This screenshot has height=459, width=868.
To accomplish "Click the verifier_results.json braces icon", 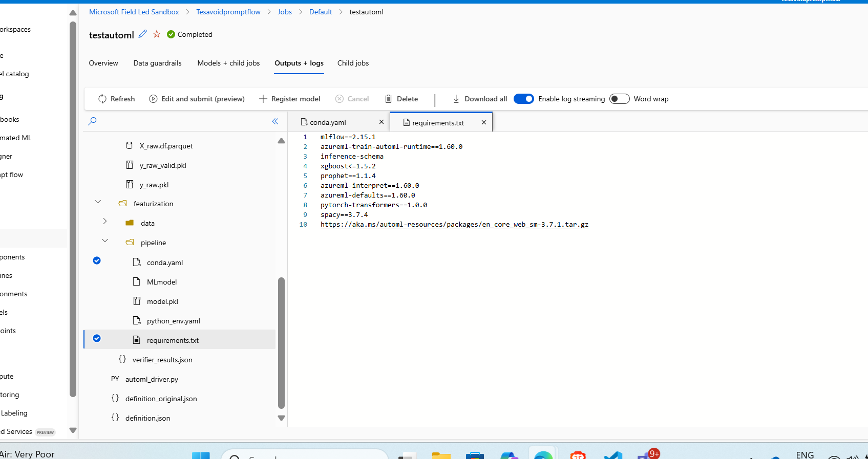I will pyautogui.click(x=122, y=359).
